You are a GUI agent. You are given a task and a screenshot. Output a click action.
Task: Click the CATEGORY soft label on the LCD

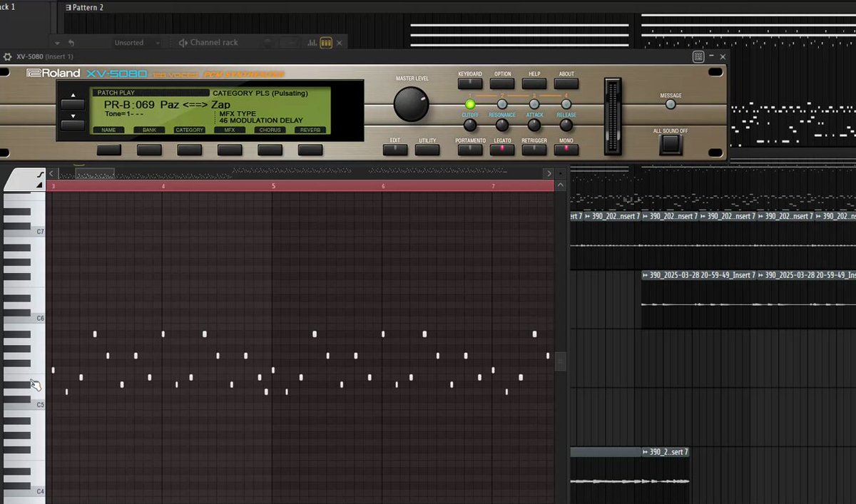point(190,130)
